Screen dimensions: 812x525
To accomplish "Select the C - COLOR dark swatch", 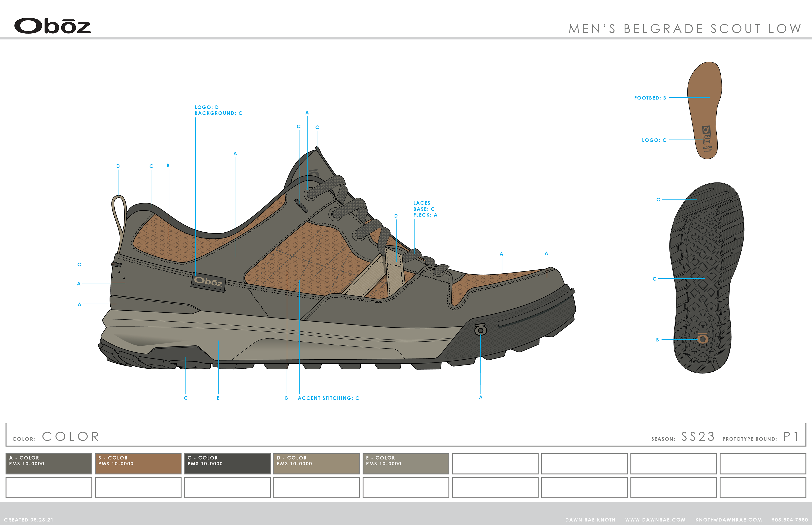I will pyautogui.click(x=228, y=464).
